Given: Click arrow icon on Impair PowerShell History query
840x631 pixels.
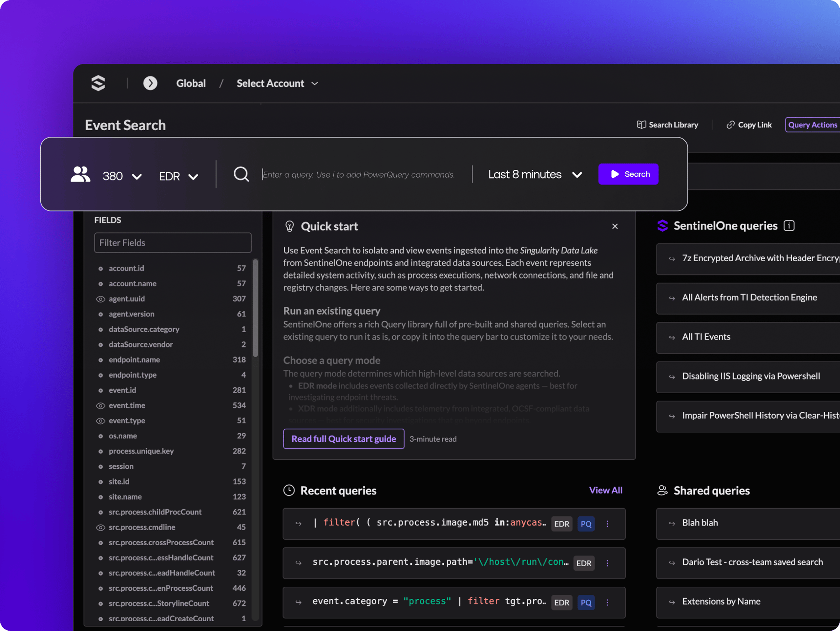Looking at the screenshot, I should [x=672, y=416].
